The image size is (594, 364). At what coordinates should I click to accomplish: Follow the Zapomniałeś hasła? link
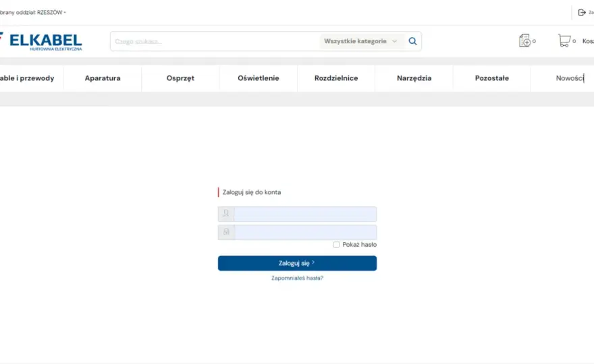tap(297, 278)
